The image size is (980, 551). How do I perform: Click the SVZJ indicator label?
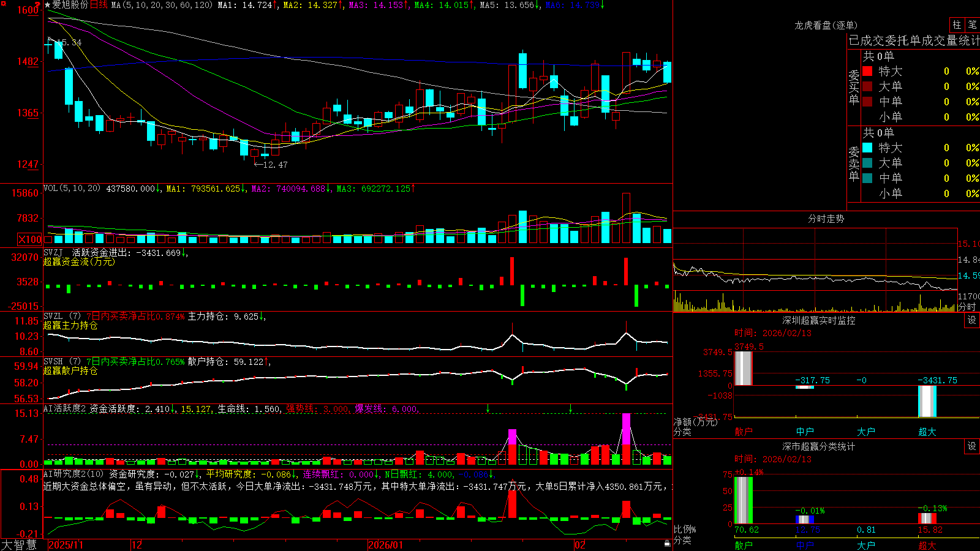point(53,252)
